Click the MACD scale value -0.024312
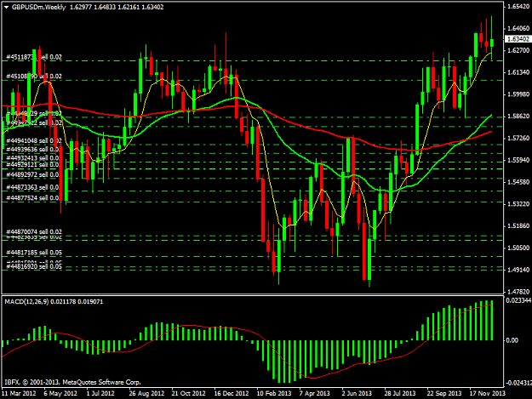The height and width of the screenshot is (399, 532). (x=518, y=383)
